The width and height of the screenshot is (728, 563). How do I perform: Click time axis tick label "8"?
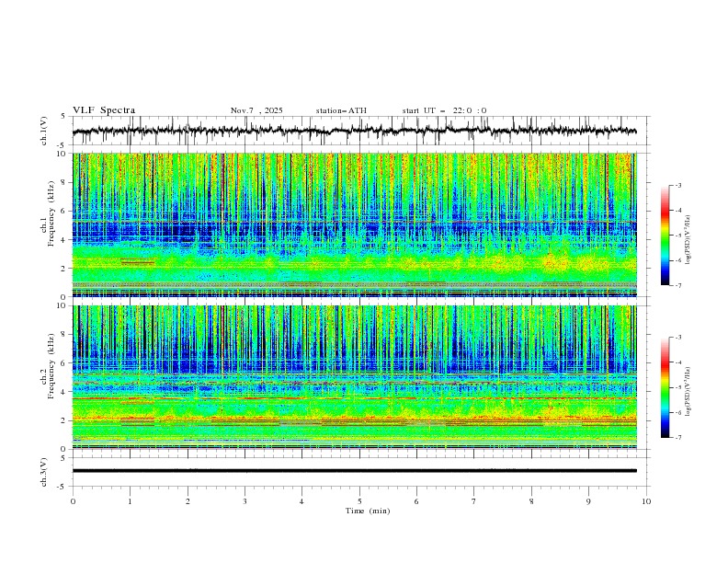(x=531, y=501)
